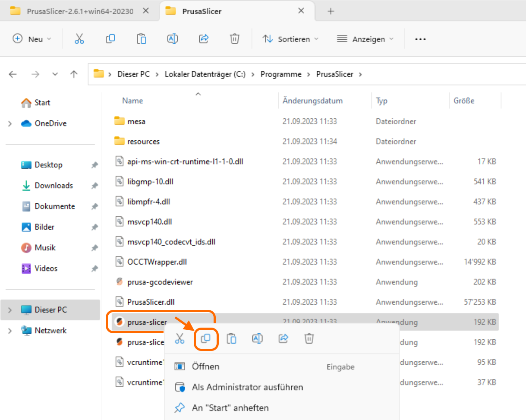
Task: Go up one folder level
Action: (x=74, y=74)
